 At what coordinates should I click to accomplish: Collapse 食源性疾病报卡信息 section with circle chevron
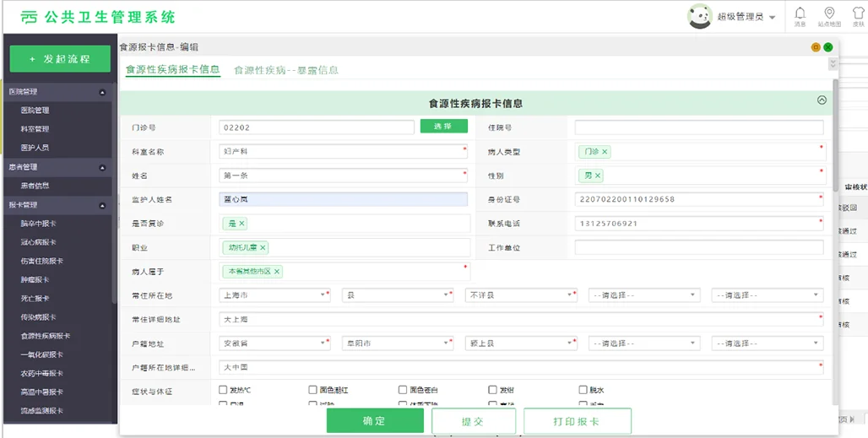822,100
